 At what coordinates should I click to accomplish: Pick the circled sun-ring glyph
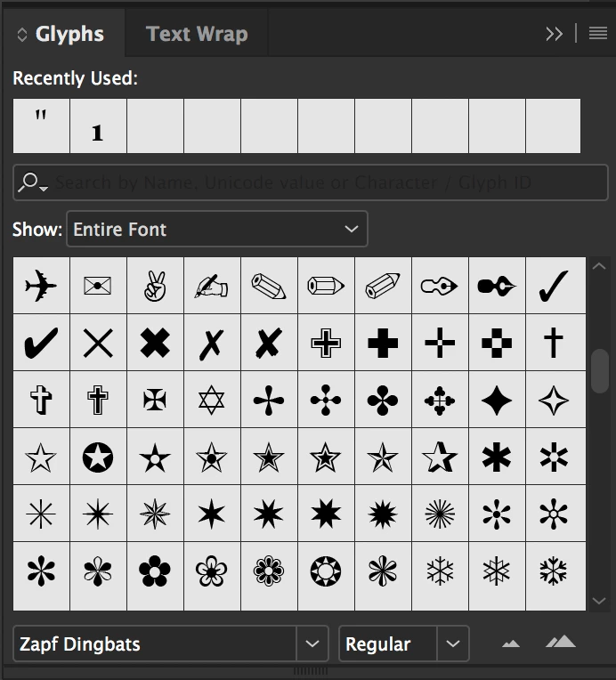pos(326,571)
